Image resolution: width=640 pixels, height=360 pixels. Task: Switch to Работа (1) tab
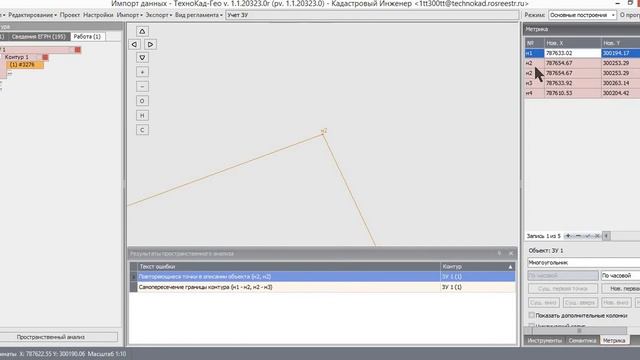click(87, 37)
